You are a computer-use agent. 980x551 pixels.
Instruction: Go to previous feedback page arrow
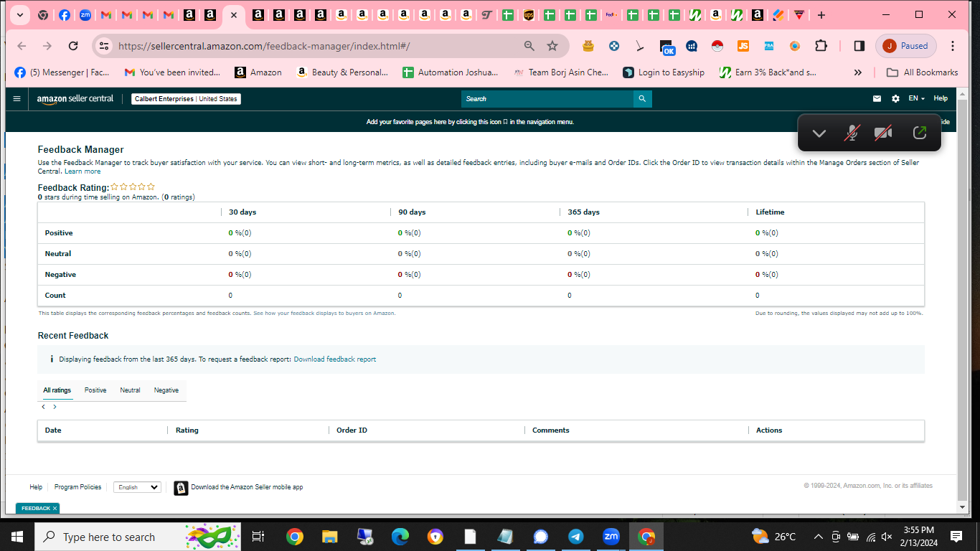[x=43, y=407]
